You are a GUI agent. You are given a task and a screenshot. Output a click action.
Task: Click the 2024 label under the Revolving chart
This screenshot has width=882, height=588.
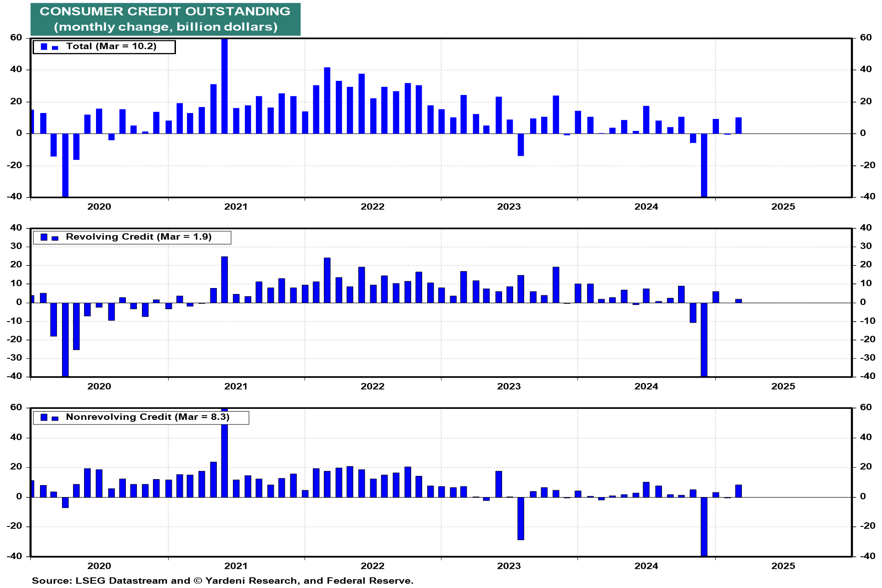[646, 386]
